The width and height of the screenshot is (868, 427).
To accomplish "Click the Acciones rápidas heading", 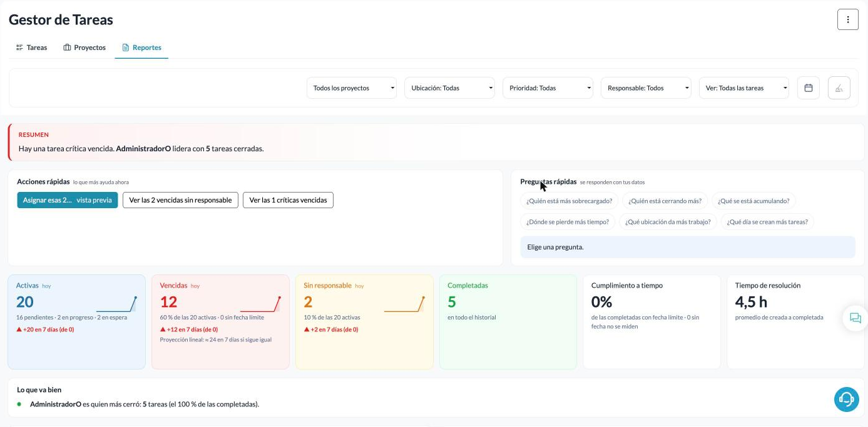I will pyautogui.click(x=43, y=182).
